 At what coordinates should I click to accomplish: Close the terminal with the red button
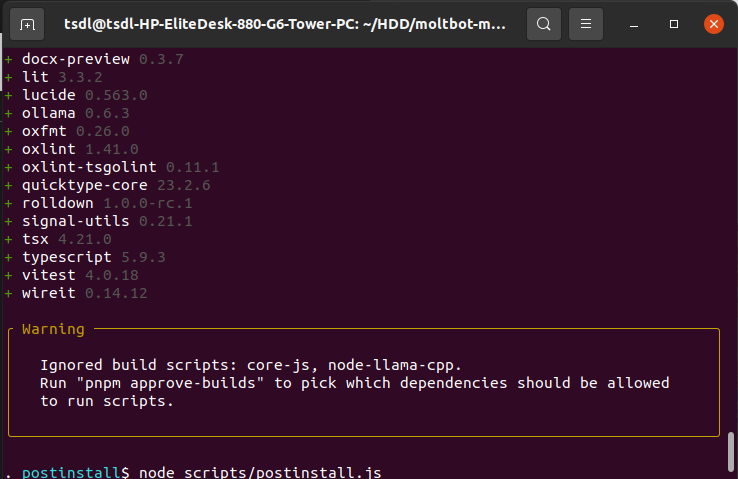[x=713, y=24]
